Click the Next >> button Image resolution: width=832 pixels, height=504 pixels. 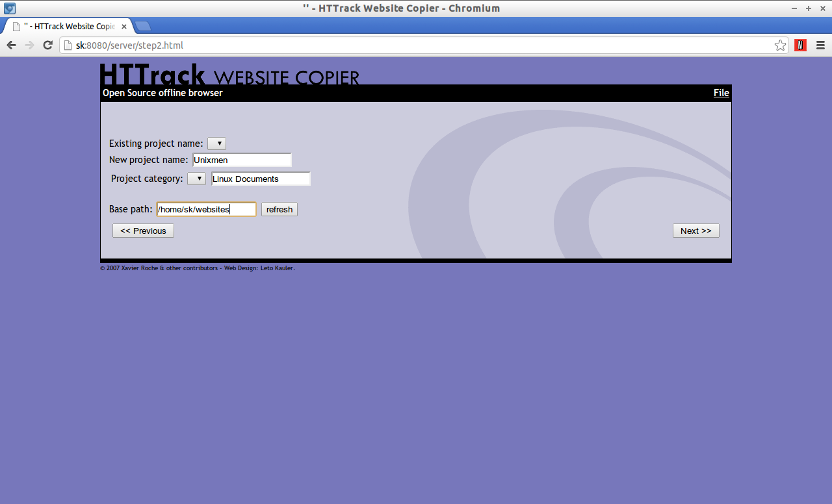[x=696, y=231]
